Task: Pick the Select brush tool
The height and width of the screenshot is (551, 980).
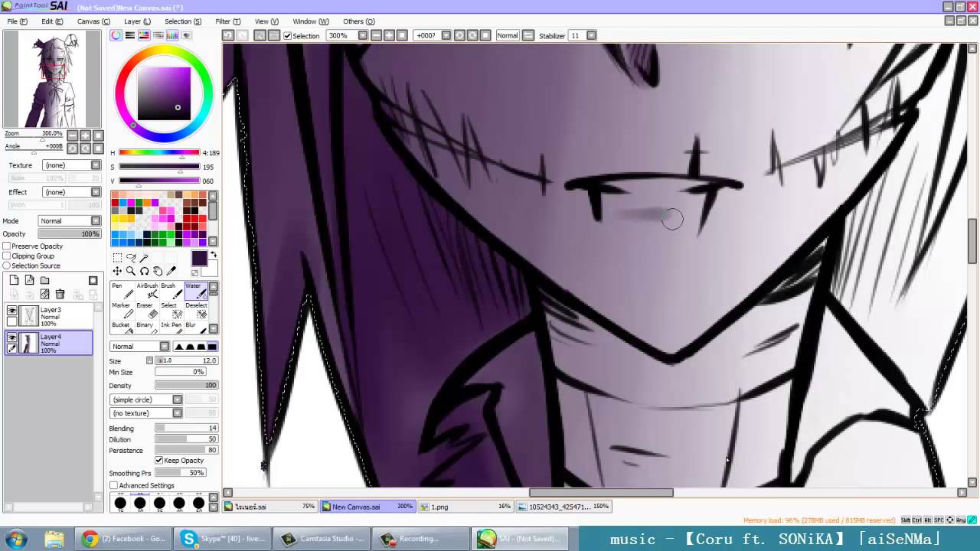Action: click(171, 310)
